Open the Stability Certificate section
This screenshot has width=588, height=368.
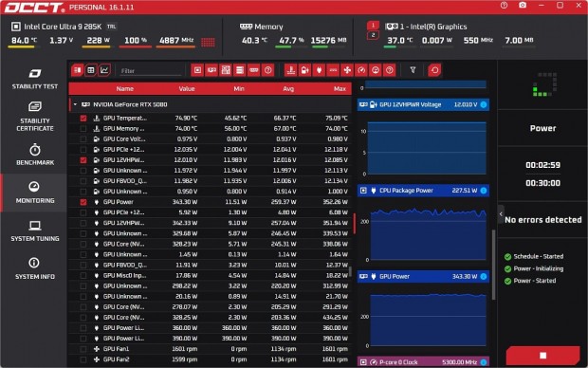[34, 117]
